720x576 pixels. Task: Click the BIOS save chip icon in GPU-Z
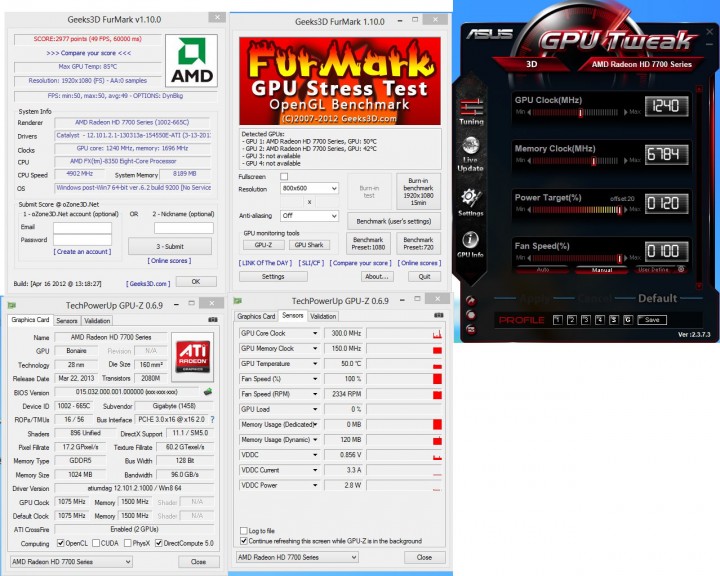(x=208, y=392)
